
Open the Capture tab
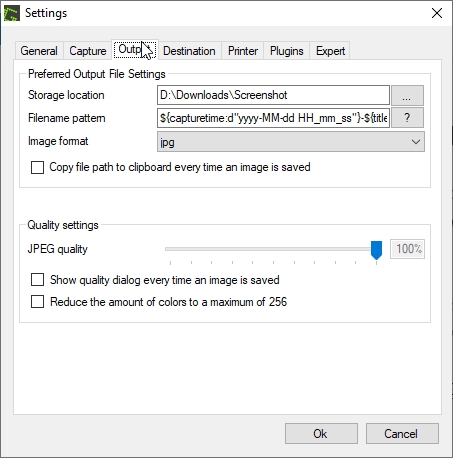click(x=88, y=51)
